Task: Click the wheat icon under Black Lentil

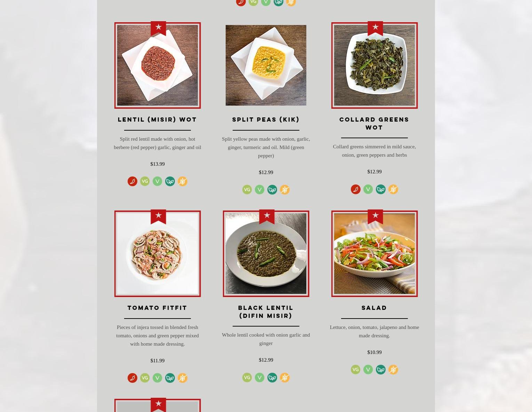Action: click(x=285, y=378)
